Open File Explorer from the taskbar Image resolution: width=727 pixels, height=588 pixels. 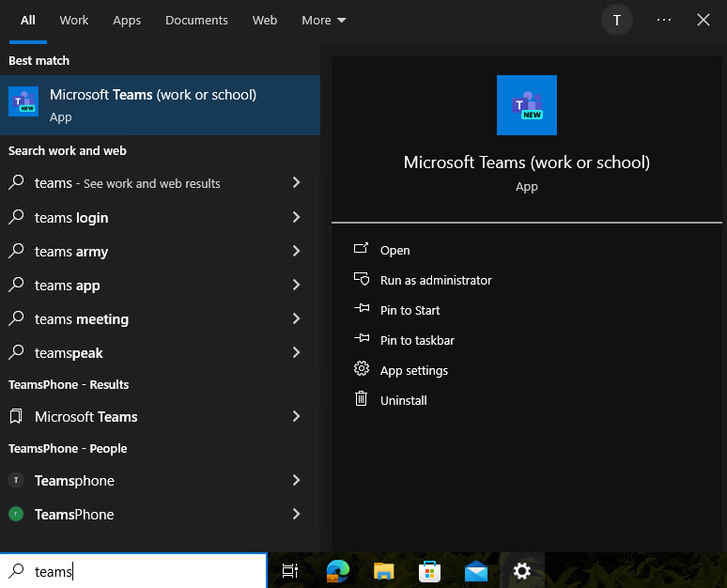coord(383,571)
